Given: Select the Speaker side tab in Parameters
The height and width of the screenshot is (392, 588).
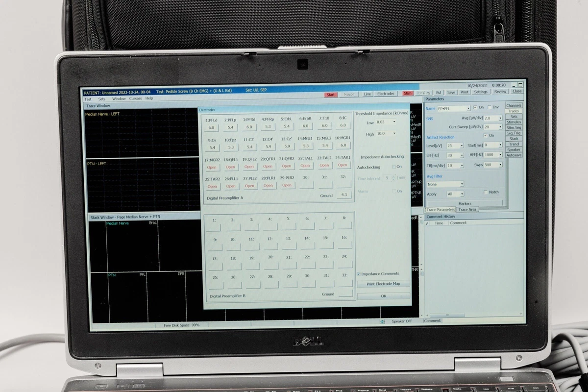Looking at the screenshot, I should point(514,149).
